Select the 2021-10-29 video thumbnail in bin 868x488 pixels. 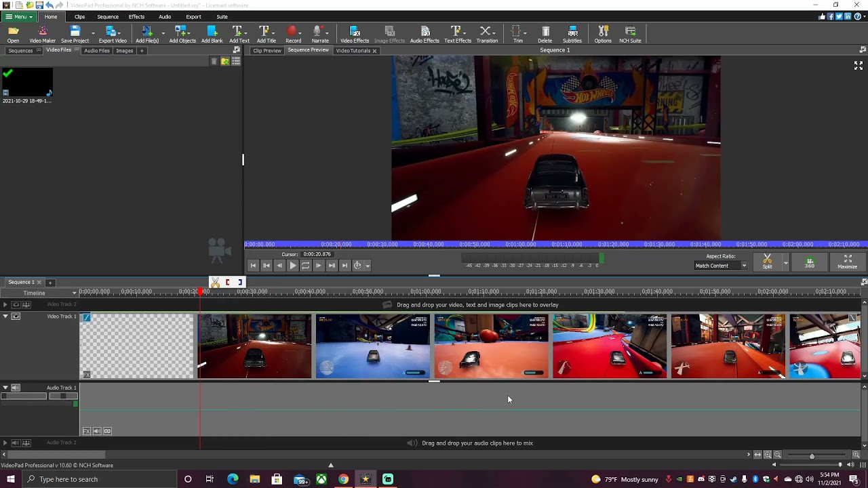point(27,82)
